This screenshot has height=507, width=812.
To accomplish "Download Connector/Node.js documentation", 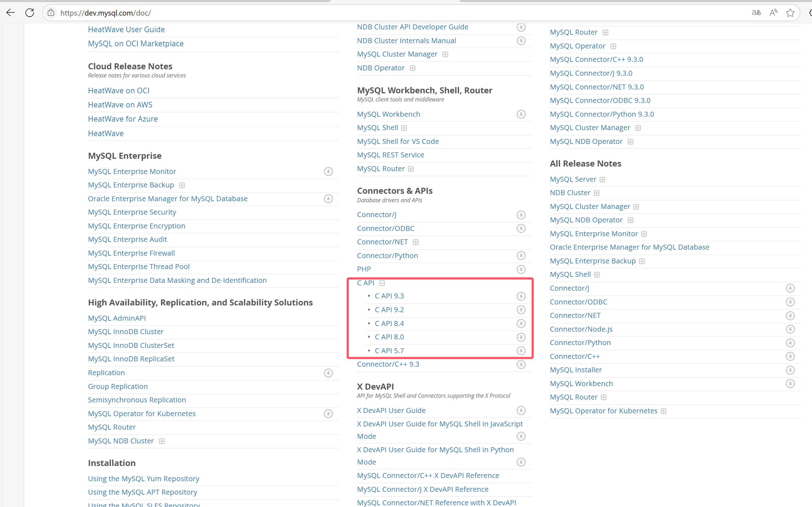I will point(790,329).
